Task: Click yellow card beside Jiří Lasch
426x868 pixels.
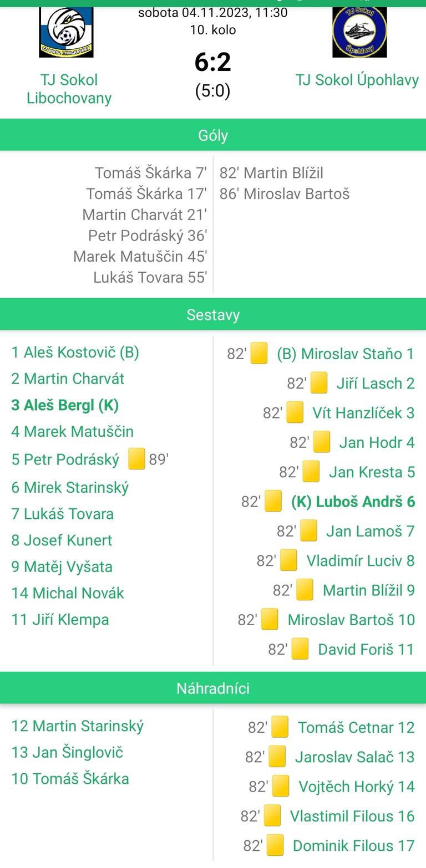Action: 318,383
